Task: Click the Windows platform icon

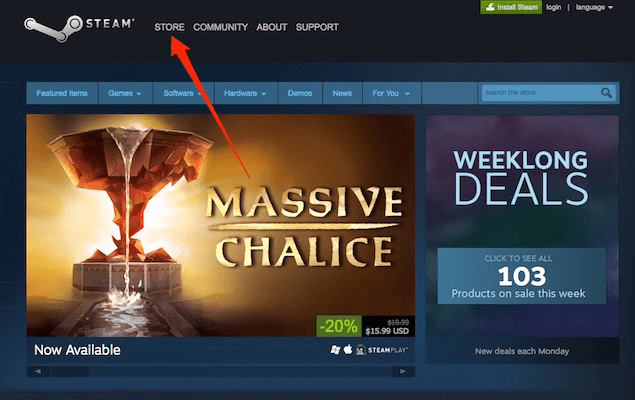Action: click(x=335, y=350)
